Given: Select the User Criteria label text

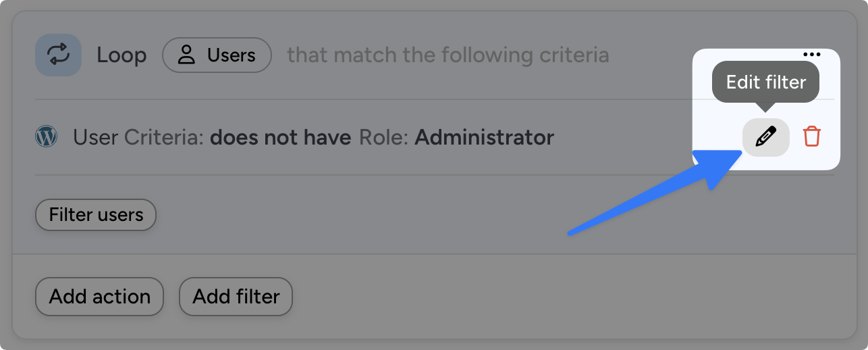Looking at the screenshot, I should click(138, 138).
